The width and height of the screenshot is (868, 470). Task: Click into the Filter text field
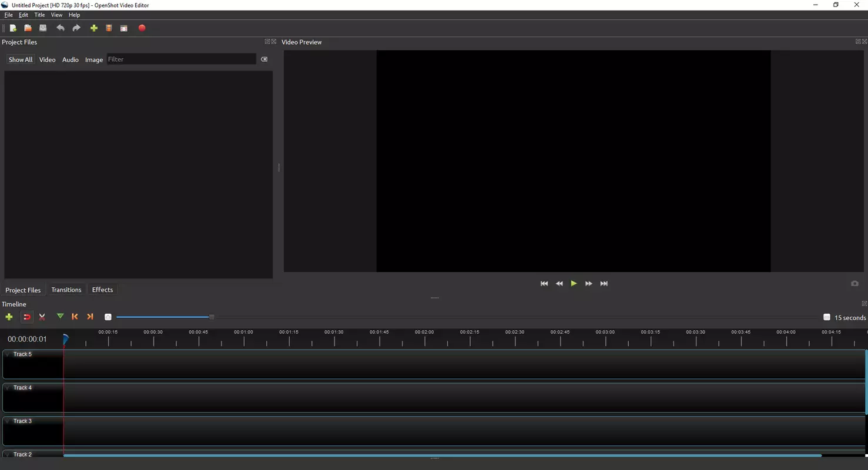click(x=181, y=59)
